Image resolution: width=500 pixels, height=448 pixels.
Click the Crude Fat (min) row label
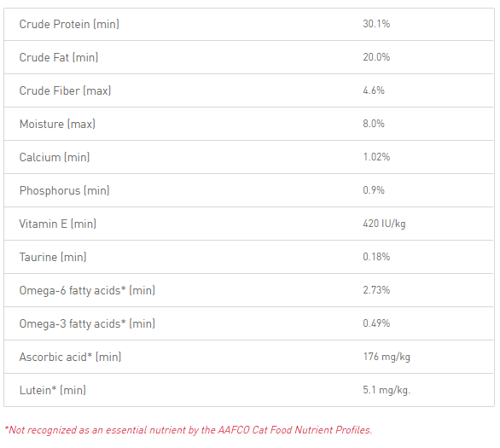click(x=59, y=57)
